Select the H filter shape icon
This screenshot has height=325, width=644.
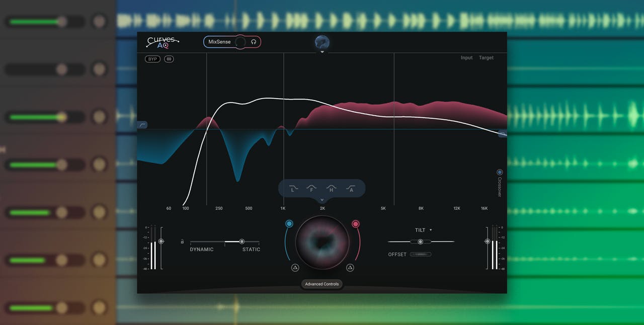coord(331,189)
